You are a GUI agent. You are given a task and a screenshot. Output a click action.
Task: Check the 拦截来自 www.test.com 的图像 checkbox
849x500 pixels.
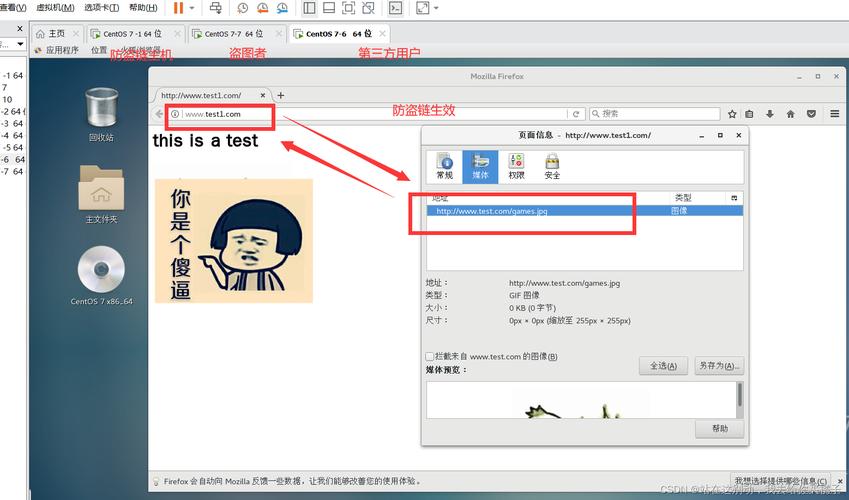click(x=429, y=356)
